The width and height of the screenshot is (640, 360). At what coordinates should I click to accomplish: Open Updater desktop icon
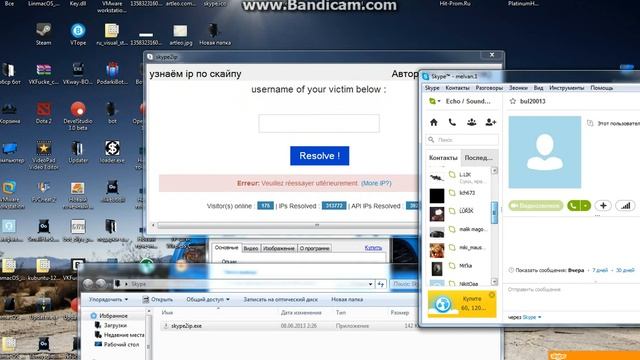point(78,152)
